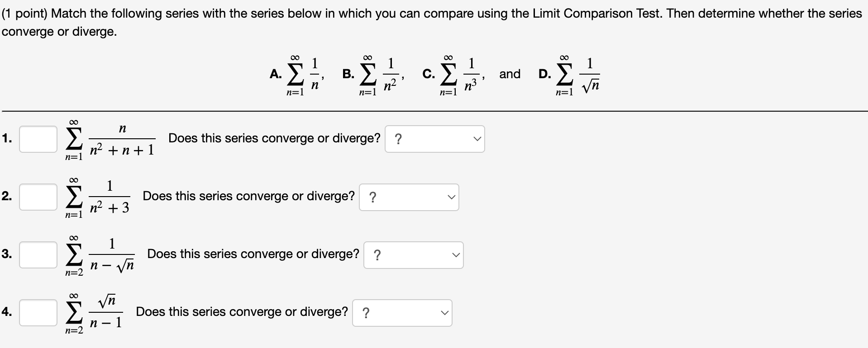Open the converge/diverge dropdown for series 4
Image resolution: width=868 pixels, height=348 pixels.
tap(401, 312)
